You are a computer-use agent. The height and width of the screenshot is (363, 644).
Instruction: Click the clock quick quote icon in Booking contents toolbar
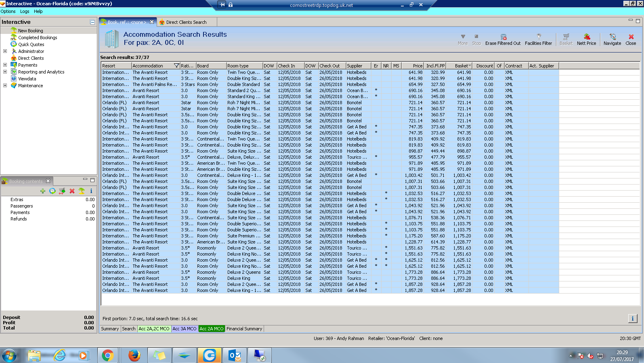[x=52, y=191]
